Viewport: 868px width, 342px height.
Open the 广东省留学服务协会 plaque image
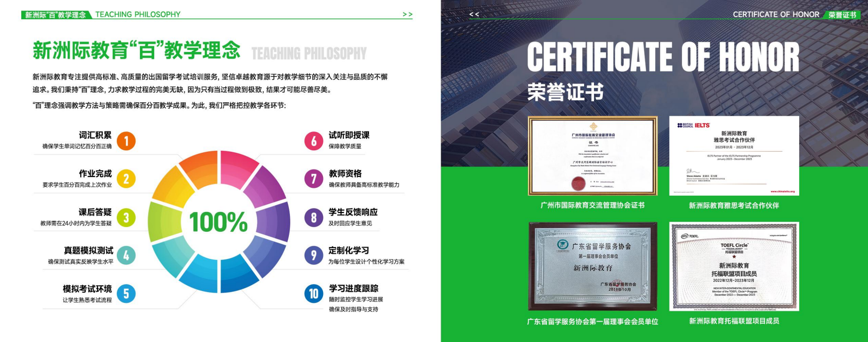(593, 266)
